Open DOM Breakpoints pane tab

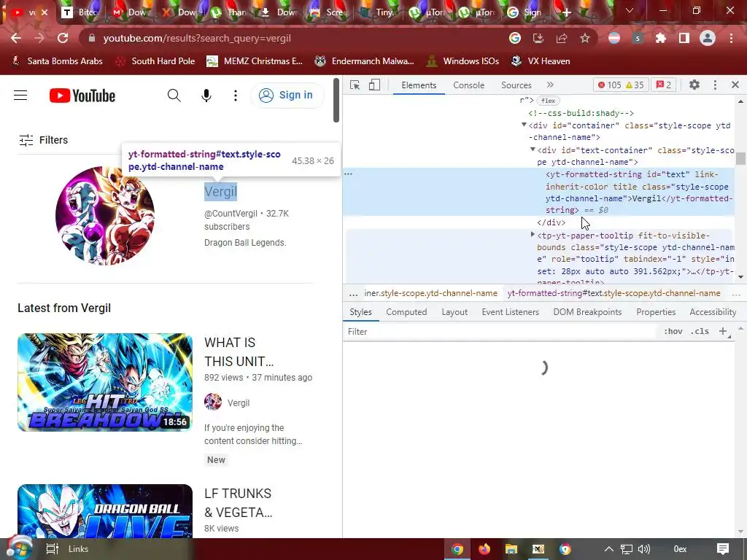tap(587, 312)
